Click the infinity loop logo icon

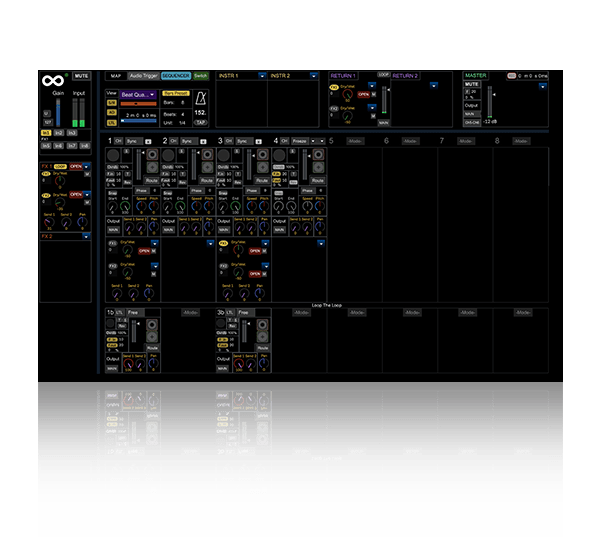52,78
